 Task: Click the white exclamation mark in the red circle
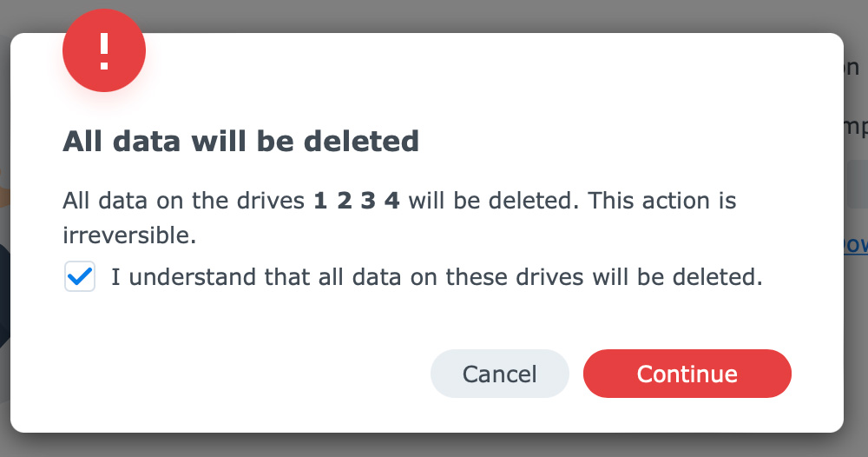(104, 52)
